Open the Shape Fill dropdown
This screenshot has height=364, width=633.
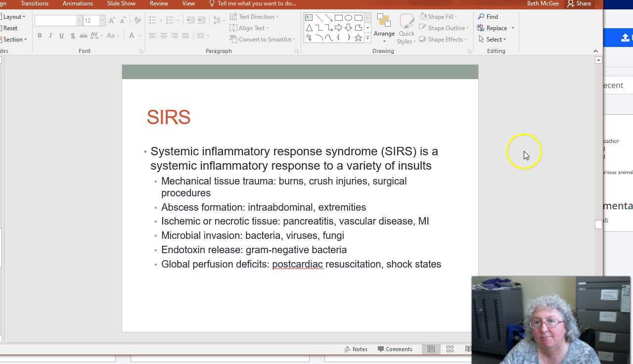point(440,16)
